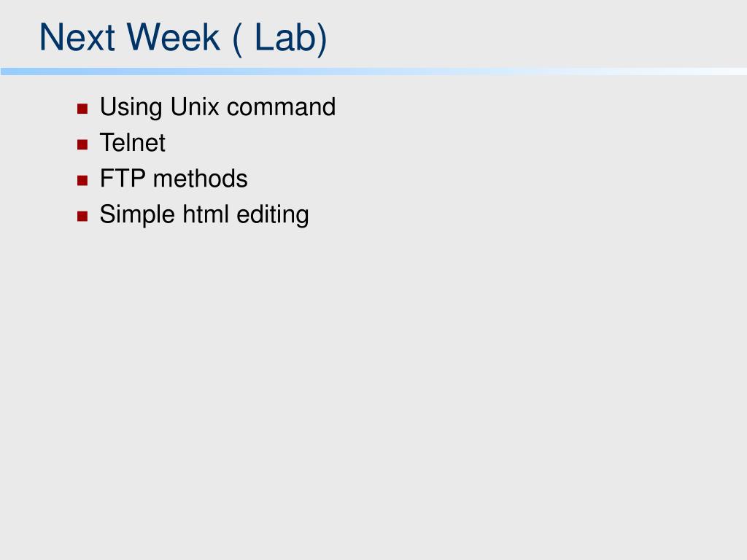The image size is (747, 560).
Task: Select the red bullet beside Simple html editing
Action: (82, 216)
